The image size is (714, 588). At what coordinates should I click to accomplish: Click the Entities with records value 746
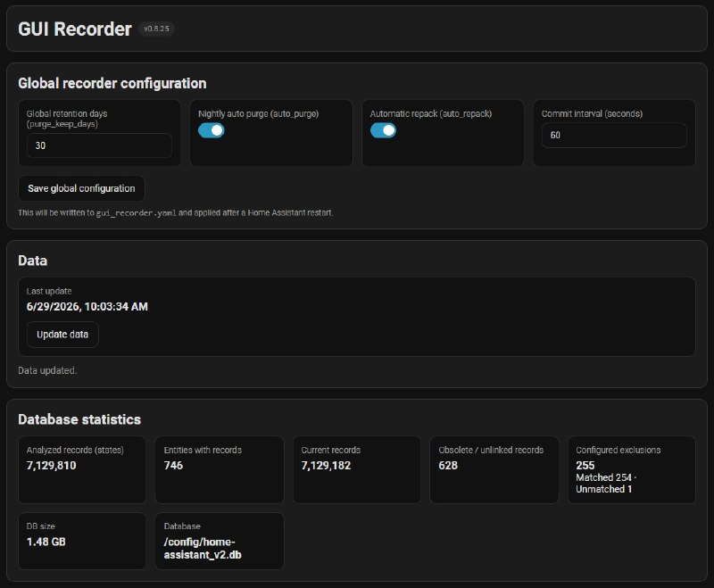pos(173,466)
